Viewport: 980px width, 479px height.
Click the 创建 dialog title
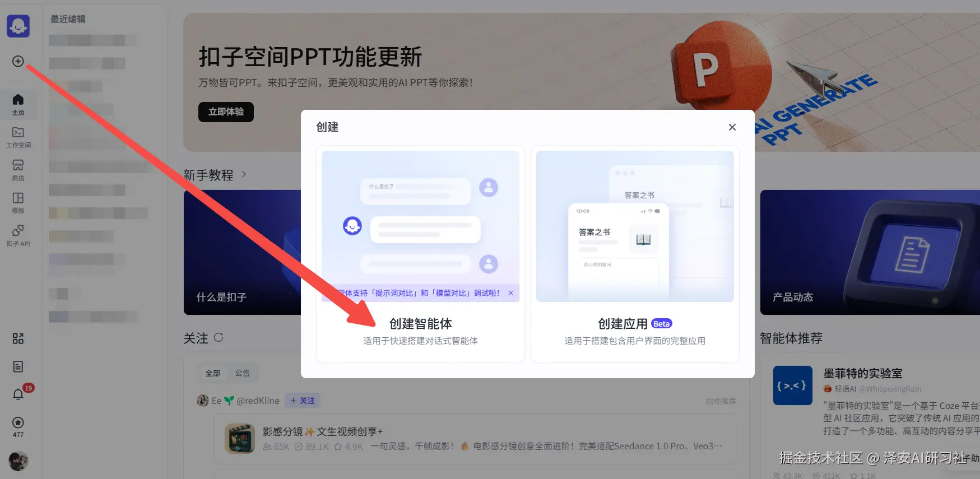click(x=327, y=127)
